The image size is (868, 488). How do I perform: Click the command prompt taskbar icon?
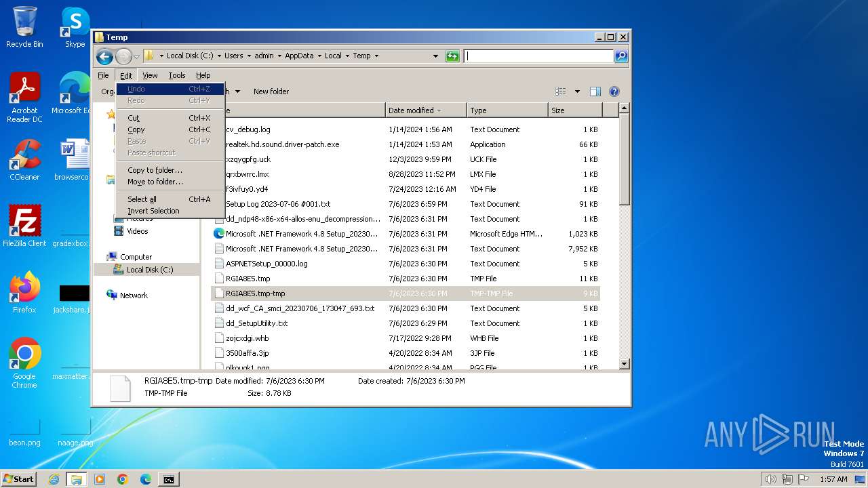(168, 479)
